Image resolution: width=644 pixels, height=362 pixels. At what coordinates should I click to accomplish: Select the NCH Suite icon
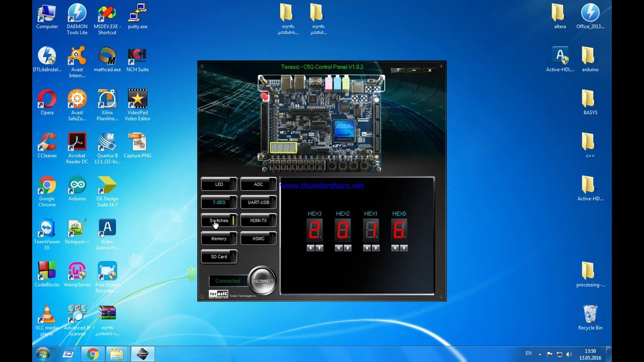click(137, 60)
